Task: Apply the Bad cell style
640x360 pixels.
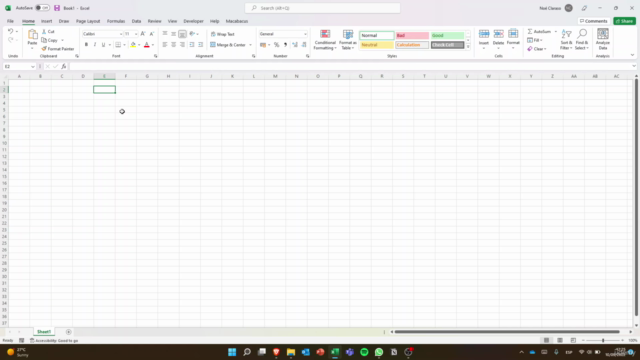Action: [412, 36]
